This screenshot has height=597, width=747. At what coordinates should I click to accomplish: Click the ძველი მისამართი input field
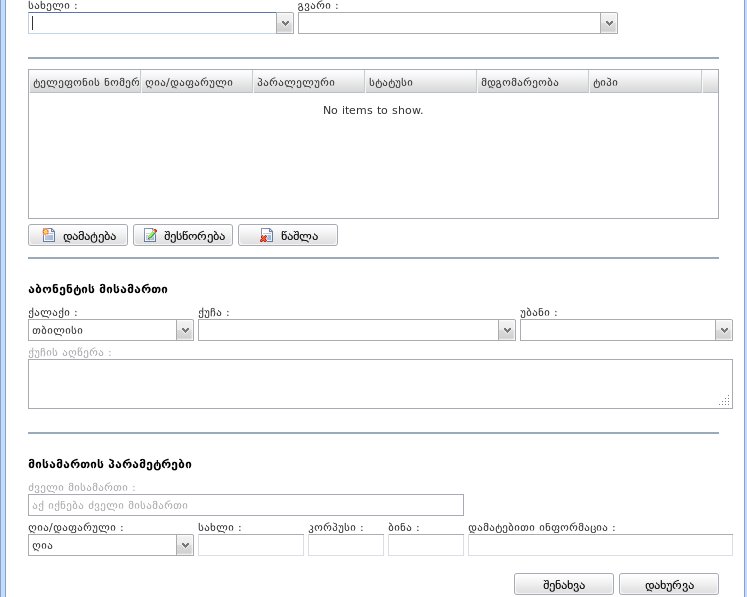(245, 505)
